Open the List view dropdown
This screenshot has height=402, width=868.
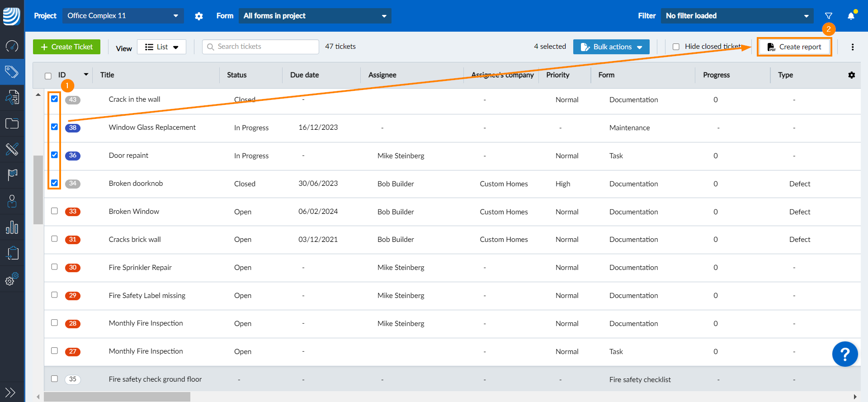(162, 47)
